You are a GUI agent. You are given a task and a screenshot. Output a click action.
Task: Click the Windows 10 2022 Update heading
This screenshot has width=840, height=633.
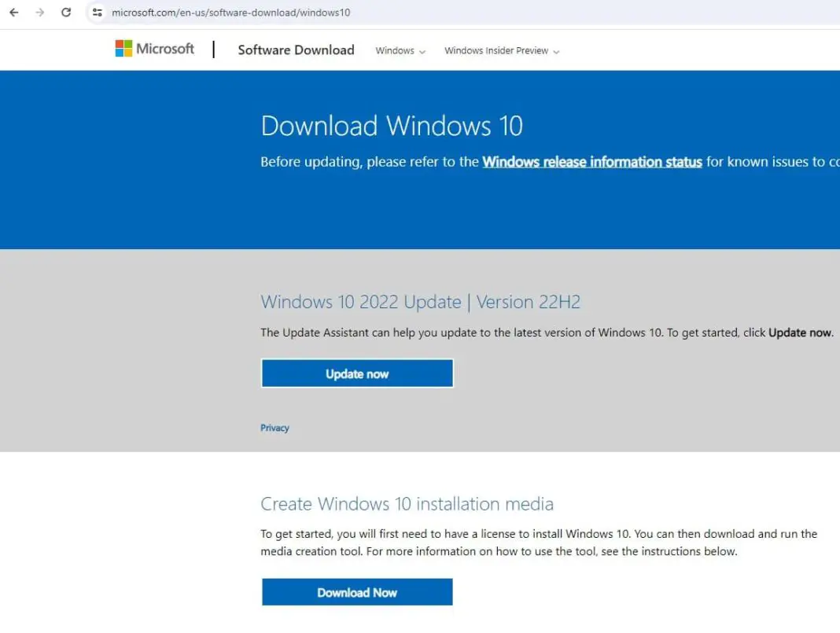[x=420, y=301]
